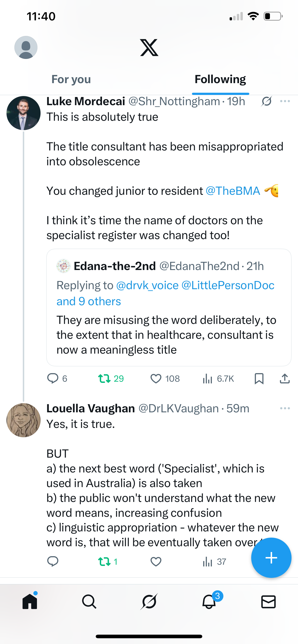The height and width of the screenshot is (644, 298).
Task: Open more options for Louella Vaughan's post
Action: coord(285,408)
